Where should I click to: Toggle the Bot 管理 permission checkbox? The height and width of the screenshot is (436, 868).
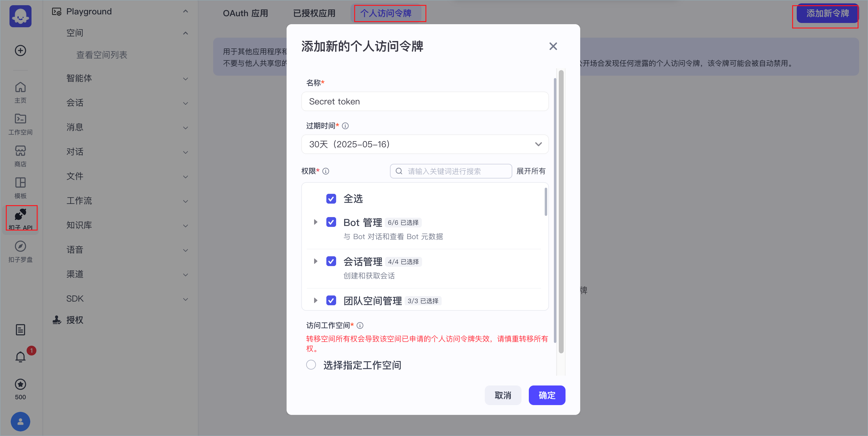(x=331, y=222)
